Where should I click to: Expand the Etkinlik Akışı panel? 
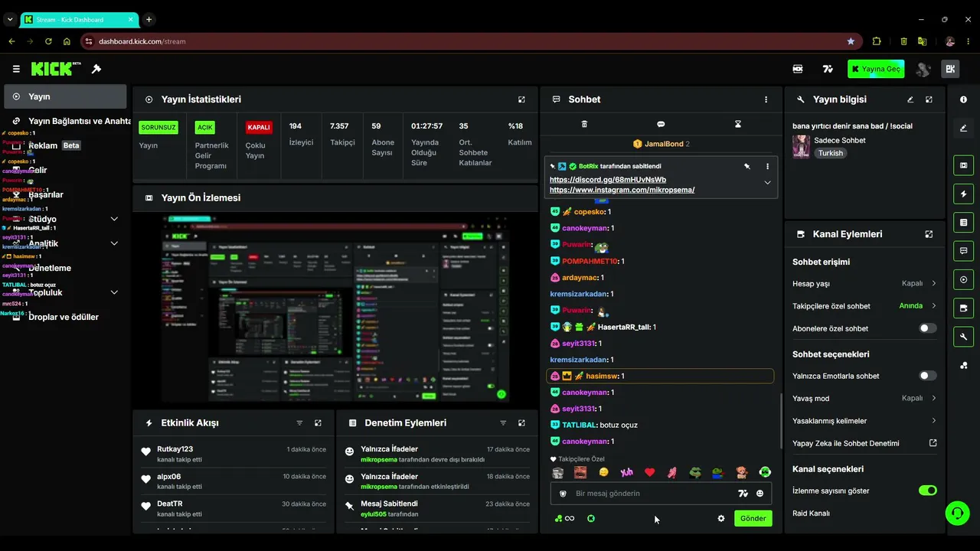pos(318,423)
